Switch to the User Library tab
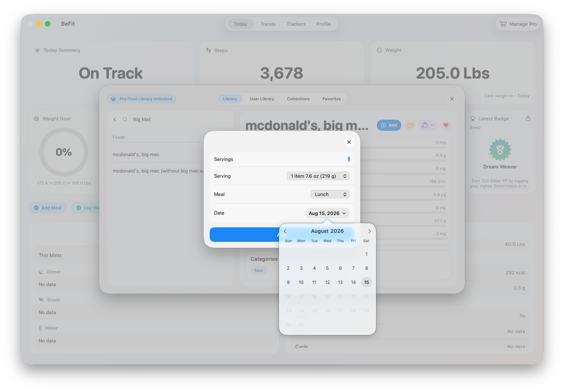This screenshot has height=392, width=564. (x=262, y=99)
